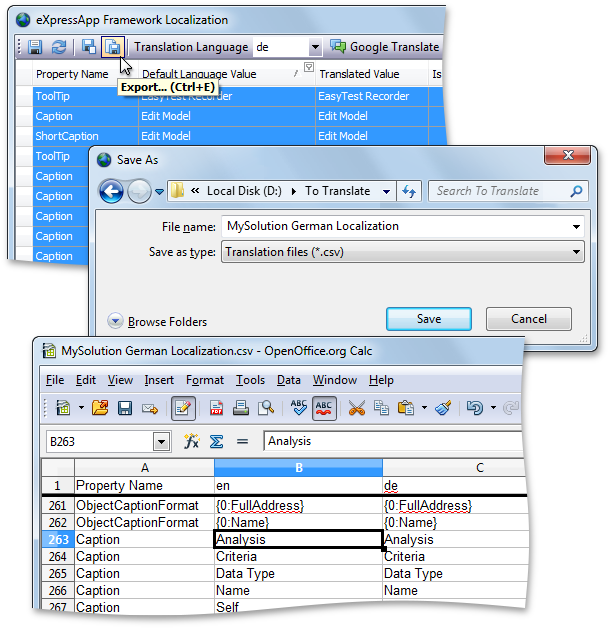Click the Cancel button
This screenshot has width=611, height=631.
pos(528,319)
